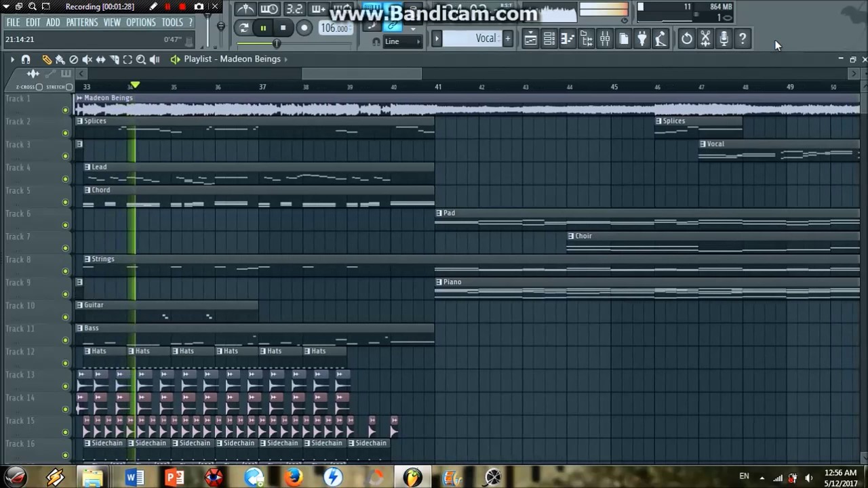
Task: Stop playback in FL Studio
Action: (x=283, y=28)
